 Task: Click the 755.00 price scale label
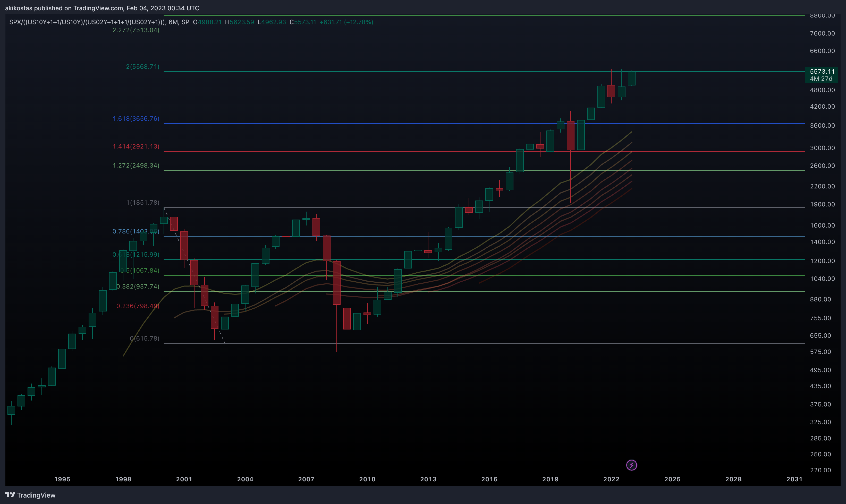coord(820,318)
